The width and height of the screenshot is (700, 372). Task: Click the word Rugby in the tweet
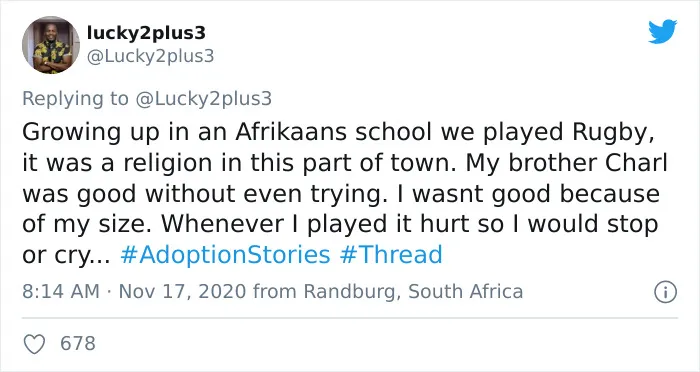coord(613,133)
